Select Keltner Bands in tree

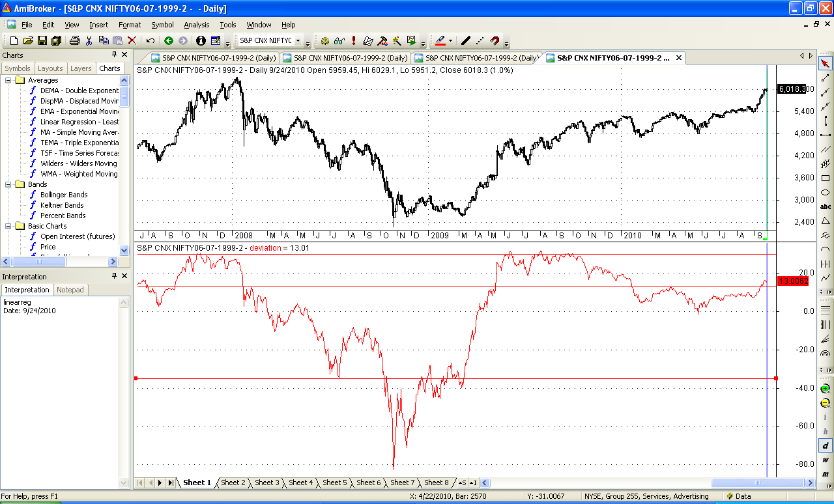62,205
